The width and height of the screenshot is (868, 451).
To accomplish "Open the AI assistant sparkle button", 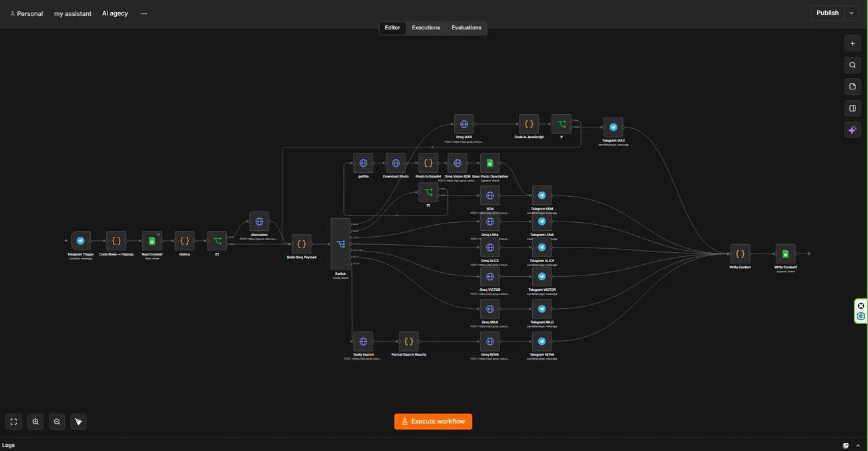I will (x=852, y=130).
